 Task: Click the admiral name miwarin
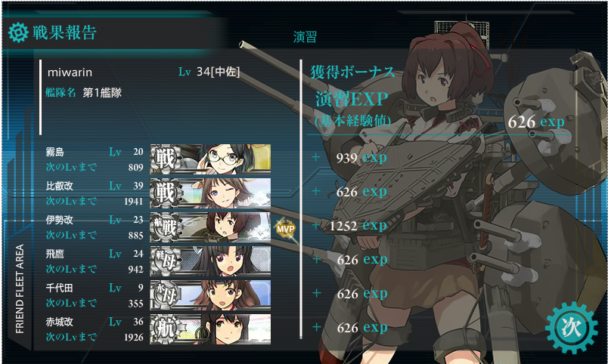(x=70, y=72)
